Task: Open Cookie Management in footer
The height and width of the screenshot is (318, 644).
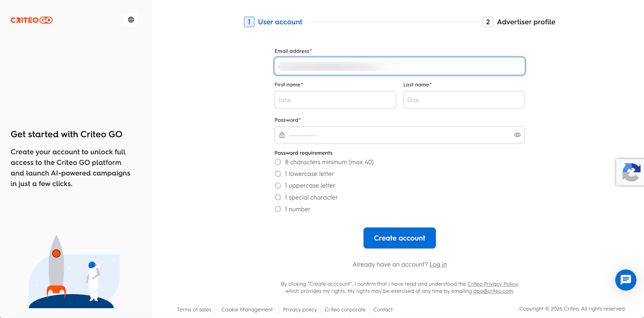Action: pos(247,309)
